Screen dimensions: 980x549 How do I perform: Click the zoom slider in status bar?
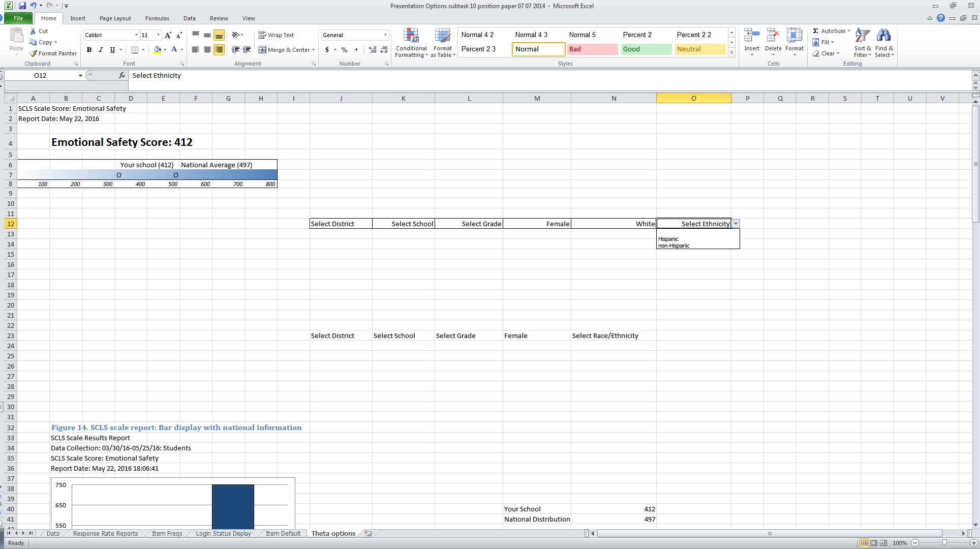click(944, 543)
